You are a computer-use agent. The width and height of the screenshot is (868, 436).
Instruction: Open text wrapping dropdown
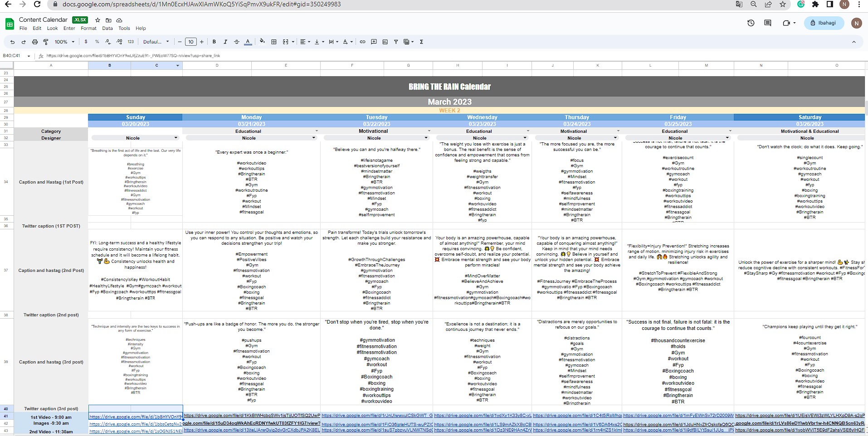(x=333, y=42)
